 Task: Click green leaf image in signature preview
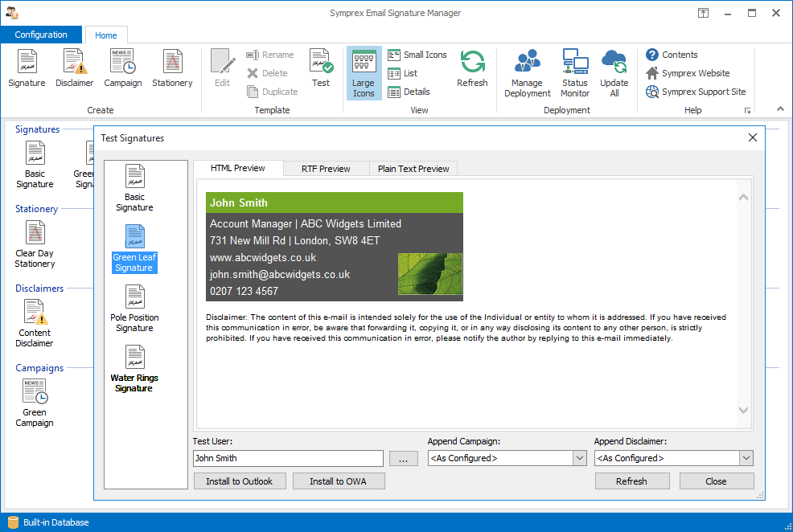coord(430,274)
